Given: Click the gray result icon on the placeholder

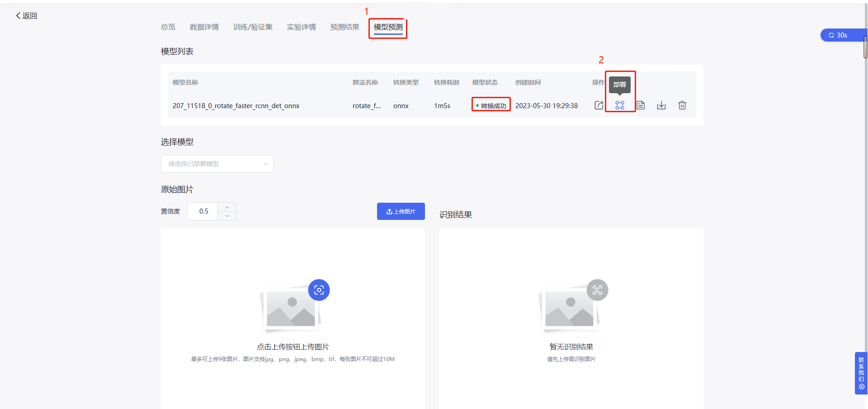Looking at the screenshot, I should point(598,290).
